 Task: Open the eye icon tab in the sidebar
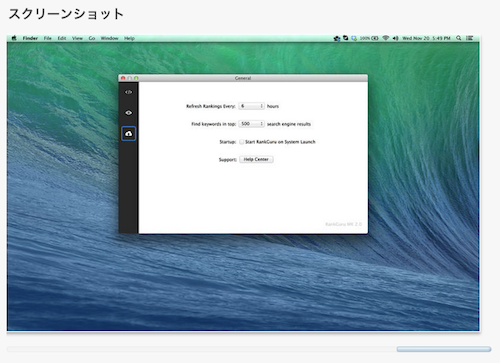[128, 113]
